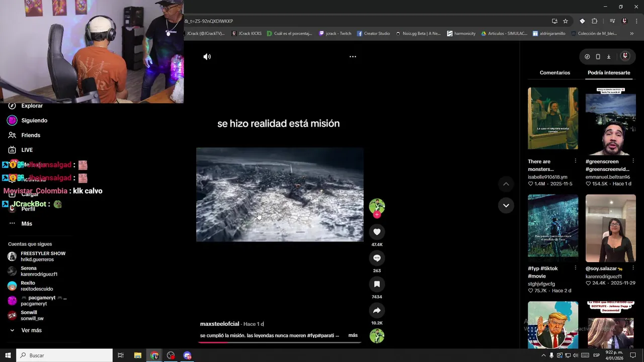Go to the previous video arrow
The image size is (644, 362).
pos(506,184)
